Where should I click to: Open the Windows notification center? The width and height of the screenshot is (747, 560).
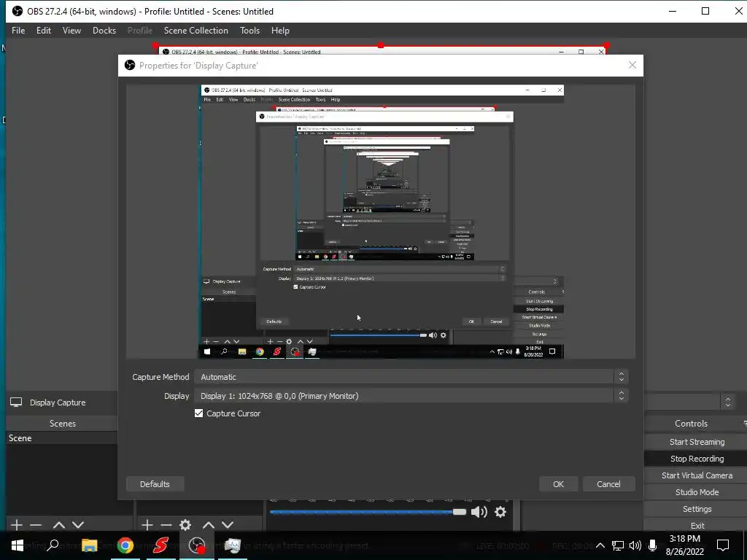tap(723, 545)
